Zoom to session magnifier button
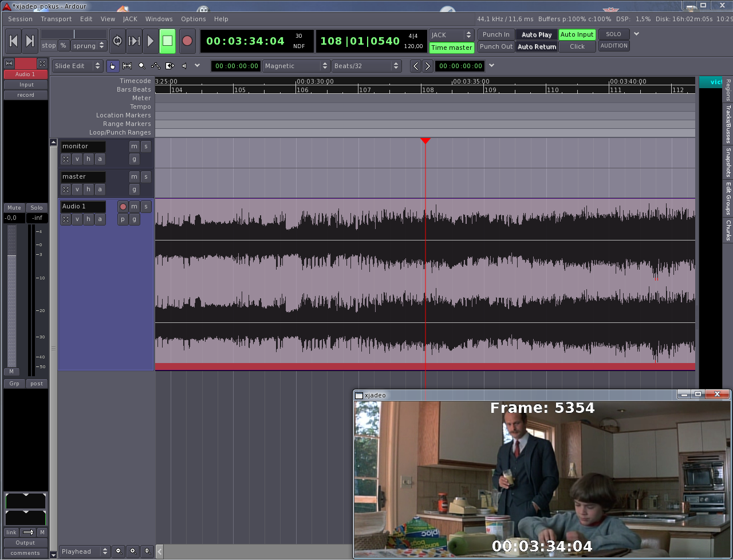This screenshot has height=560, width=733. tap(148, 551)
